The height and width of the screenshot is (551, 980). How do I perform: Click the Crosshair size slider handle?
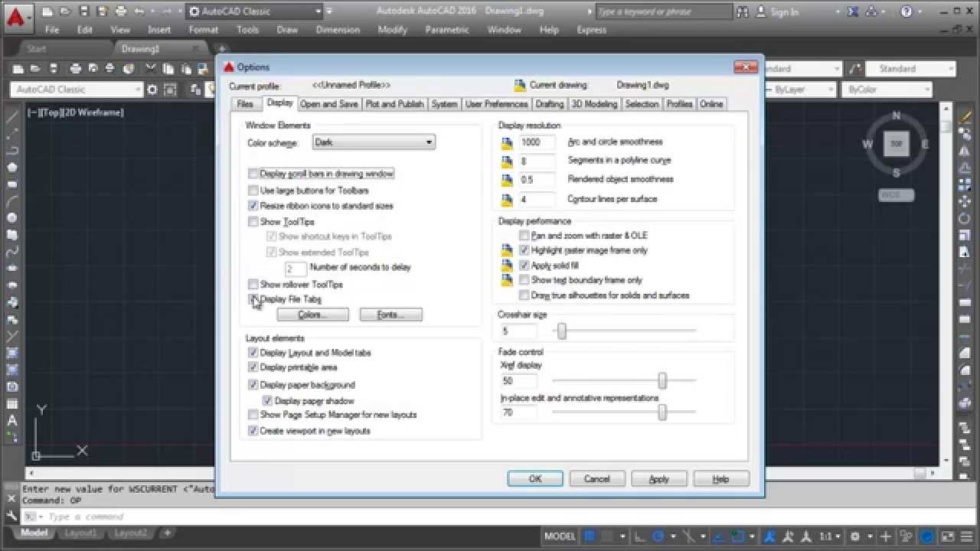562,331
